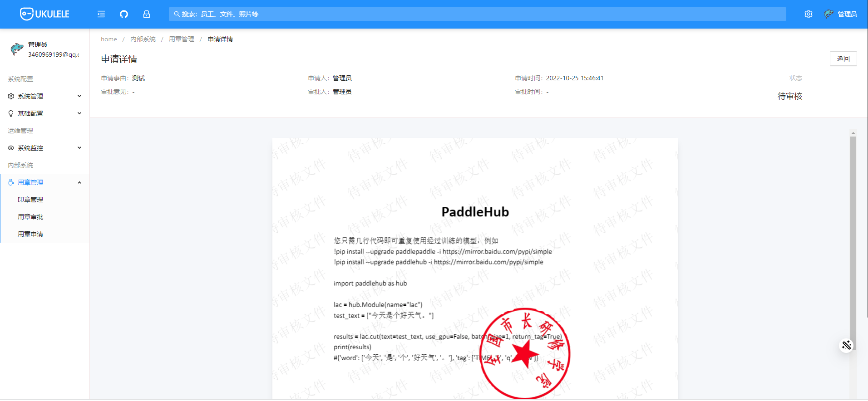The height and width of the screenshot is (401, 868).
Task: Click the 'lac = hub.Module' code line
Action: pos(378,305)
